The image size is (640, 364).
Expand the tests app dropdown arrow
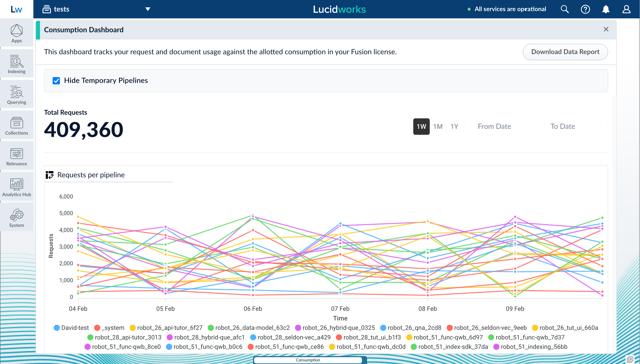[148, 9]
